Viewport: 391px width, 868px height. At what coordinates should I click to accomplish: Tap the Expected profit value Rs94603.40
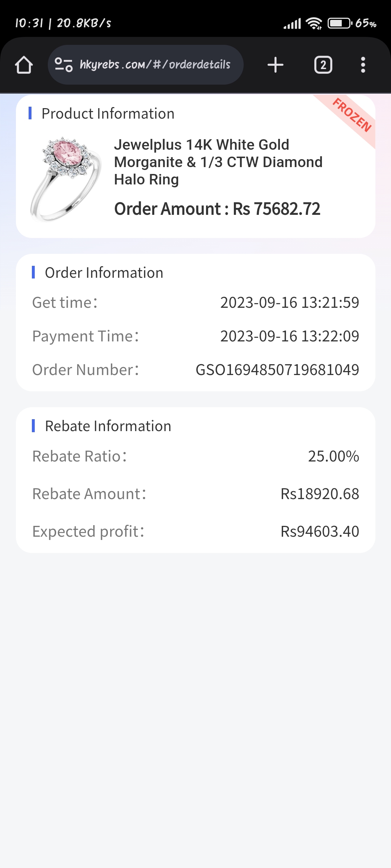[x=320, y=532]
